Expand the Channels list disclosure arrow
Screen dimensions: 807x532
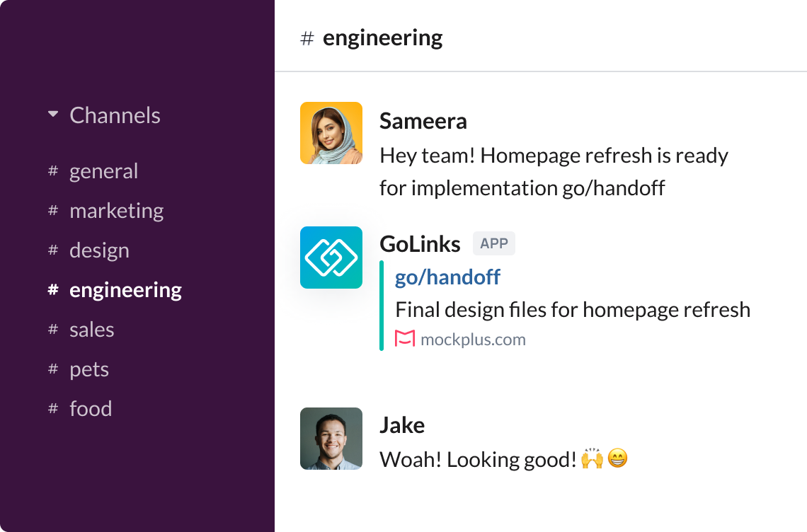coord(53,113)
